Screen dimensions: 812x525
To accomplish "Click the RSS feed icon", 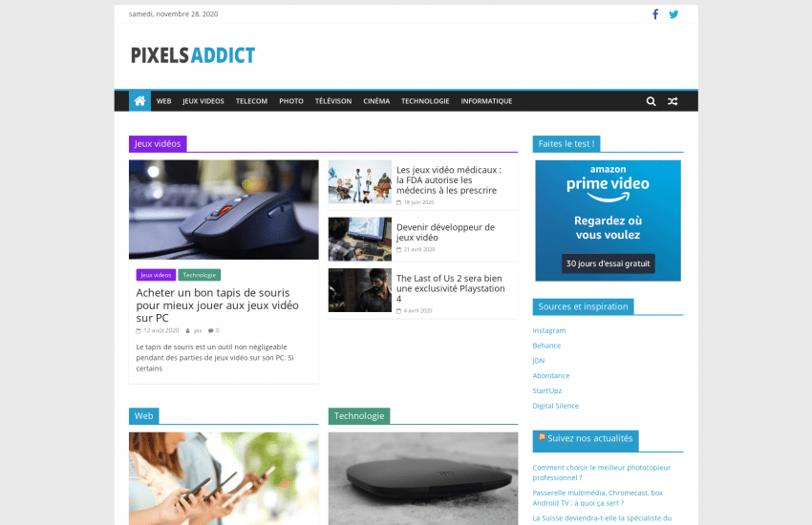I will click(542, 437).
